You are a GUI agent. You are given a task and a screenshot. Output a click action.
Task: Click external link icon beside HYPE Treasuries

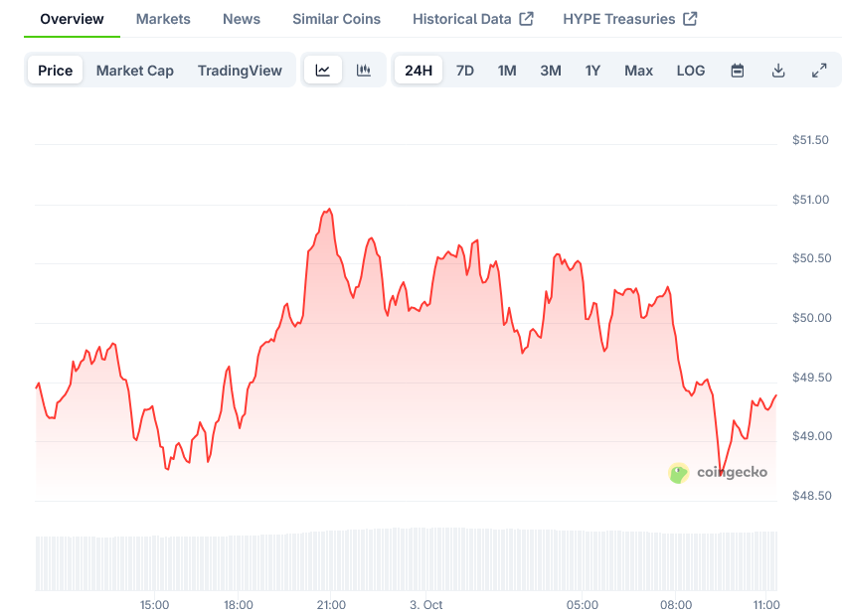[690, 19]
